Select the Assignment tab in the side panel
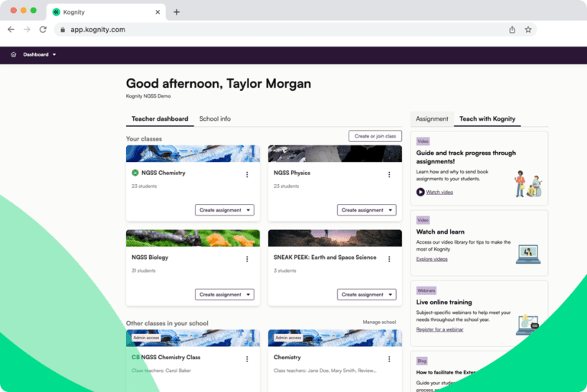 432,119
